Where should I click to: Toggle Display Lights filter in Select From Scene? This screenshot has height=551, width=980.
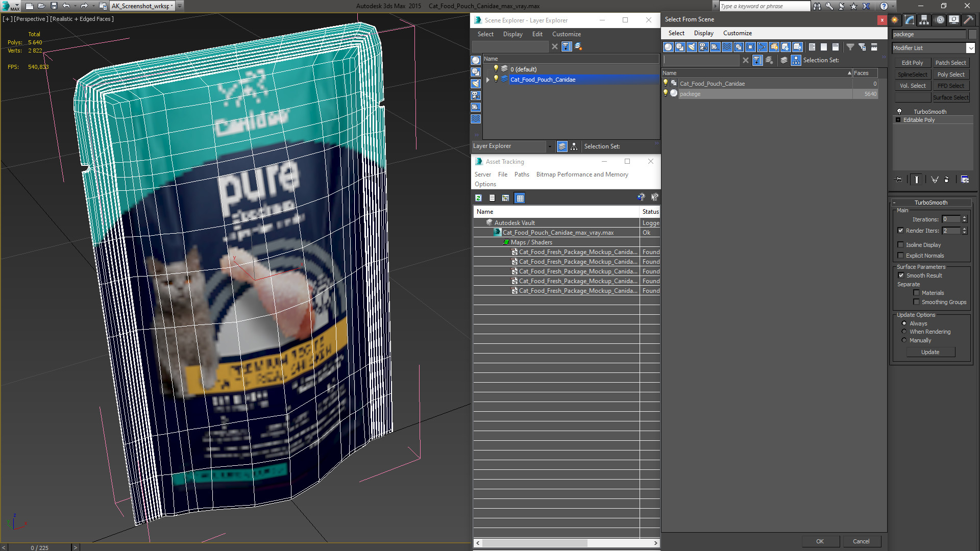coord(692,47)
